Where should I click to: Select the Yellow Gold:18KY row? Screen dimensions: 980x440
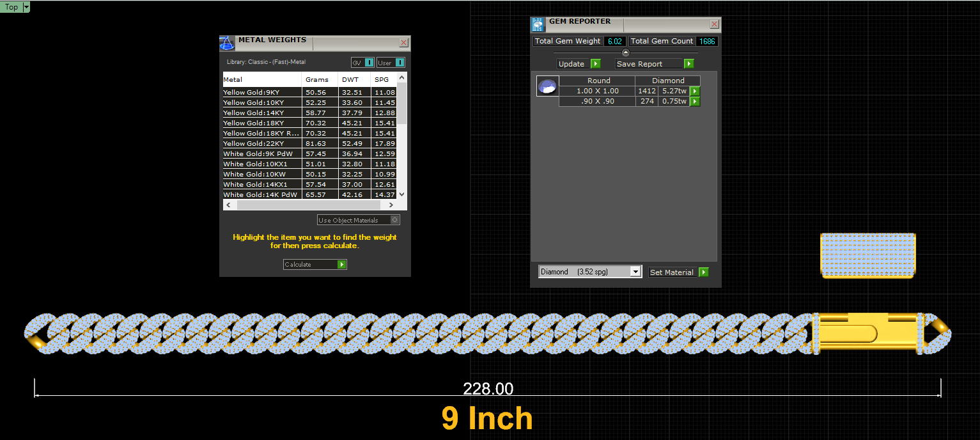point(309,123)
